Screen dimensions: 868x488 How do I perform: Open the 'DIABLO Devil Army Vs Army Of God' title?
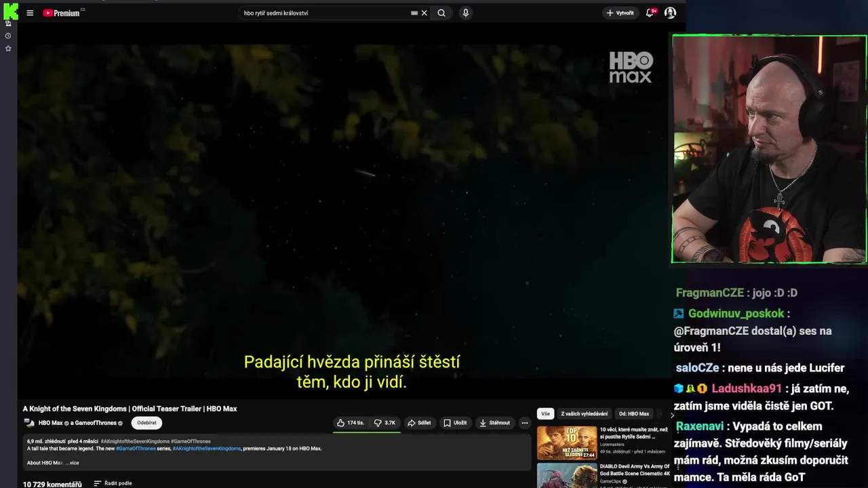[635, 470]
